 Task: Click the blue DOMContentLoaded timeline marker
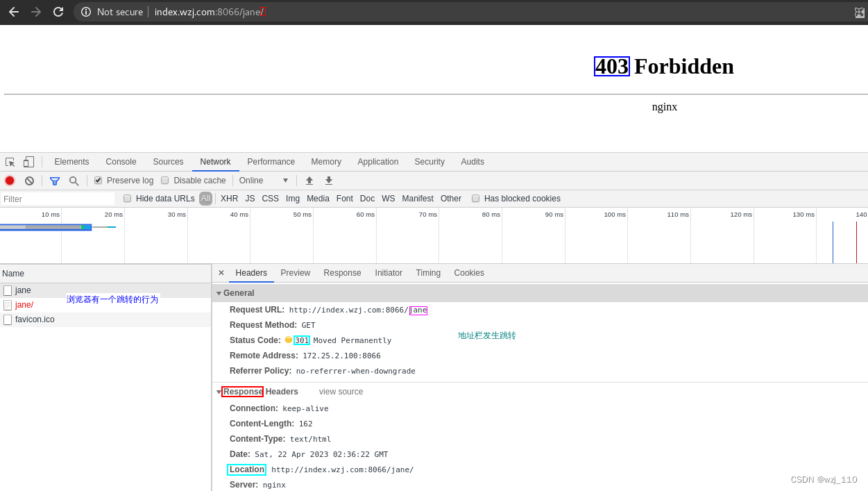point(833,242)
